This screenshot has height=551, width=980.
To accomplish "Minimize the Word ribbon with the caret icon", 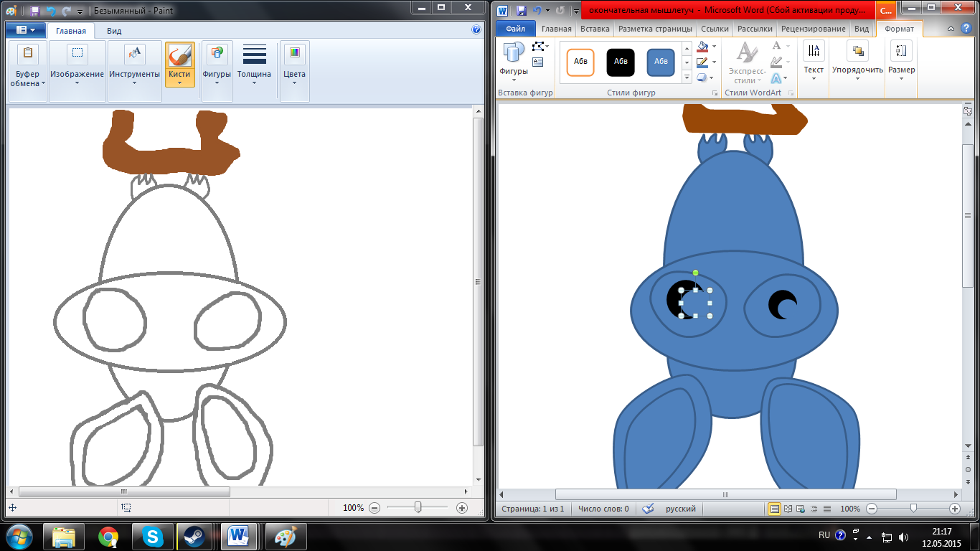I will [x=951, y=29].
